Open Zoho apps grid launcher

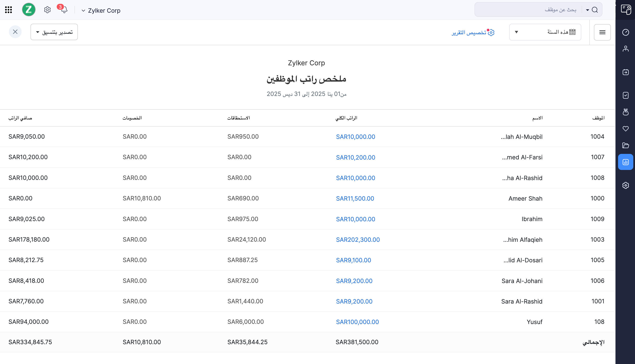(8, 10)
